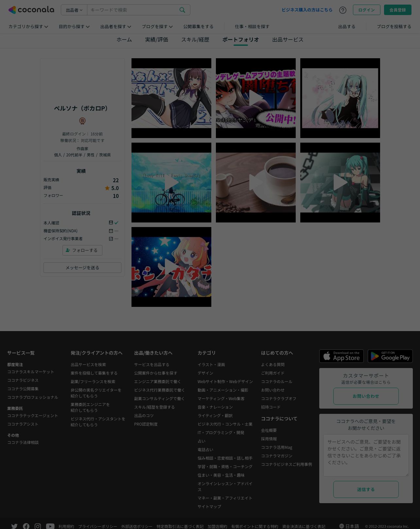This screenshot has width=420, height=529.
Task: Open ココナラ法律相談 footer link
Action: click(x=23, y=443)
